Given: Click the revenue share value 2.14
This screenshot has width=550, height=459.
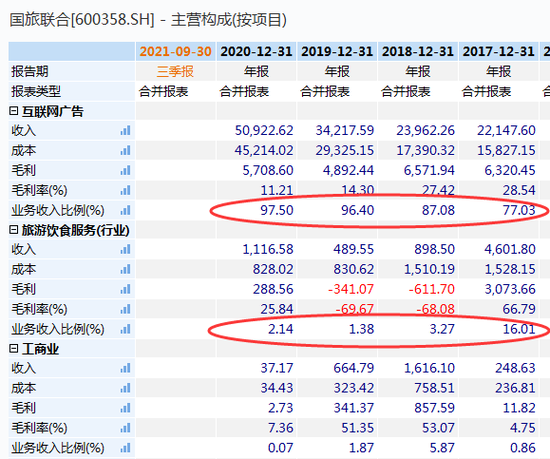Looking at the screenshot, I should tap(281, 329).
